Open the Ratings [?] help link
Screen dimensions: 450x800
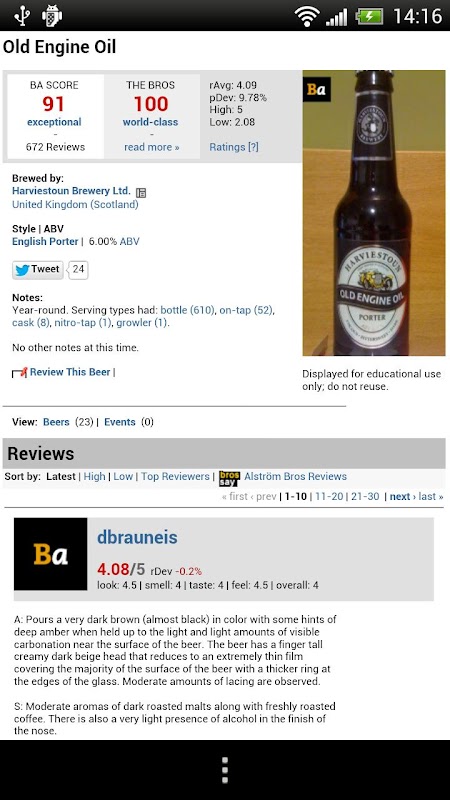click(x=234, y=147)
